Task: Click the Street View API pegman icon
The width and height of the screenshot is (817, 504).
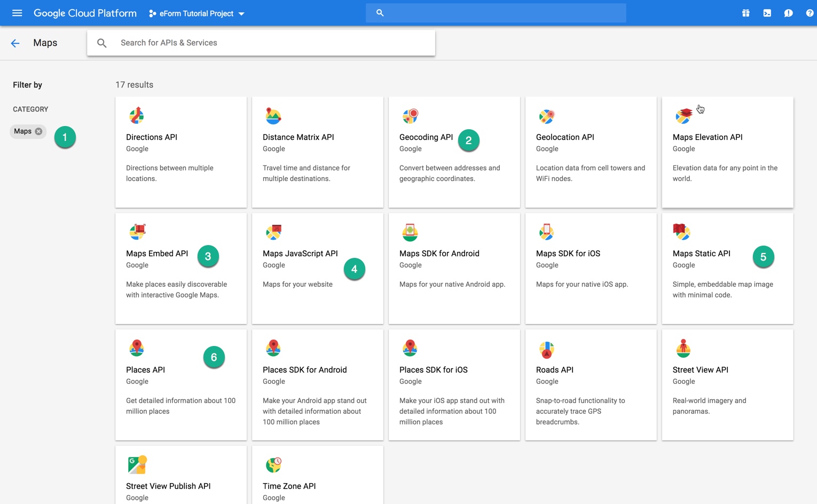Action: tap(684, 348)
